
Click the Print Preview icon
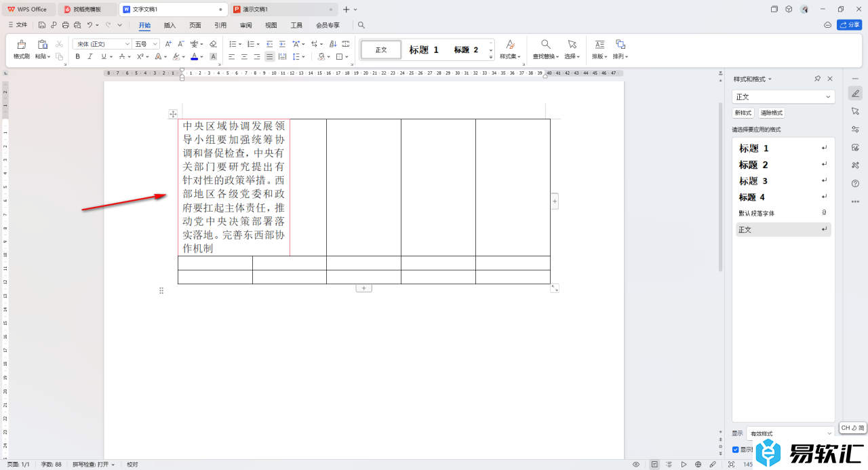[x=77, y=25]
